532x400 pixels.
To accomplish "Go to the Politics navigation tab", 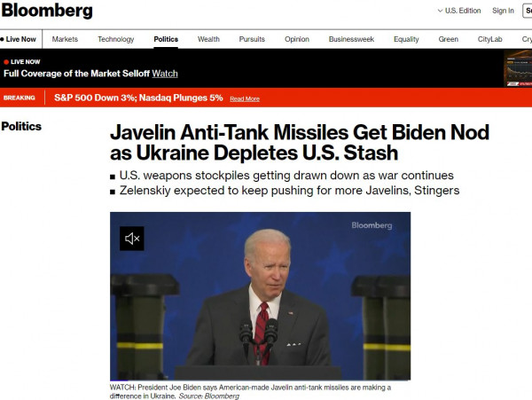I will 166,39.
